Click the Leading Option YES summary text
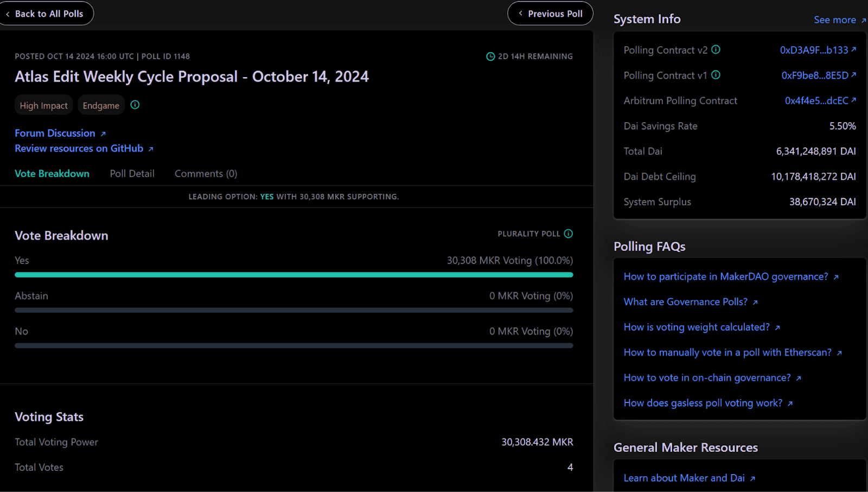Screen dimensions: 868x492 293,197
